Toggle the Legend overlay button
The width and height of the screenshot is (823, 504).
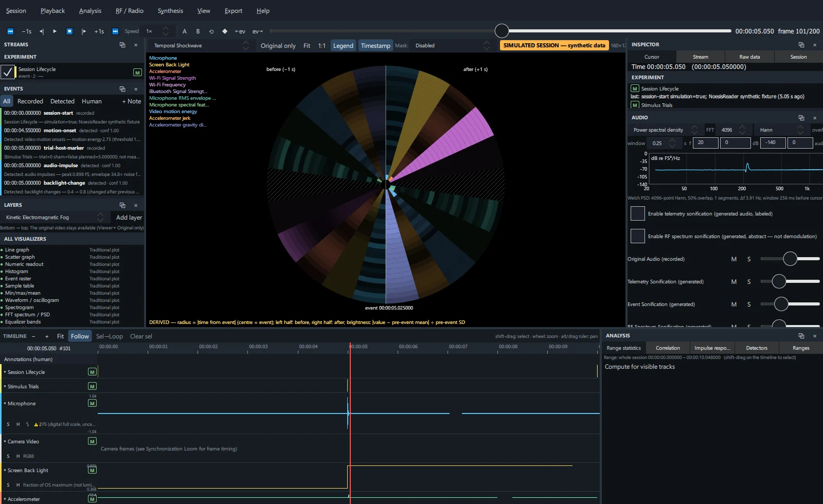pyautogui.click(x=343, y=46)
